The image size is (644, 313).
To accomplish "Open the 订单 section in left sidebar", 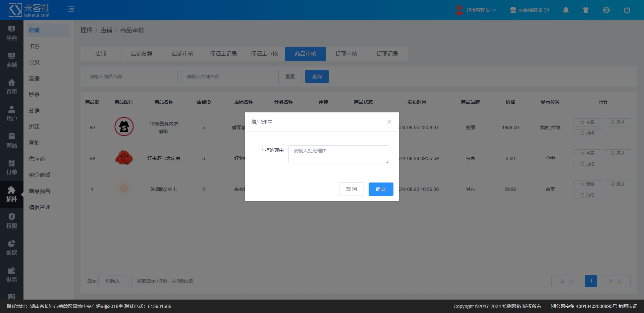I will (x=12, y=167).
